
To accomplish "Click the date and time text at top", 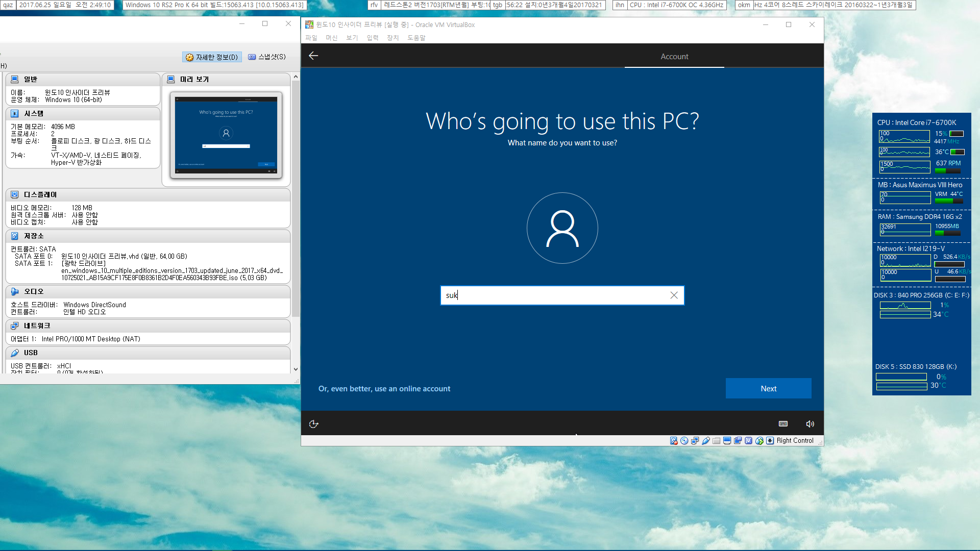I will click(65, 5).
